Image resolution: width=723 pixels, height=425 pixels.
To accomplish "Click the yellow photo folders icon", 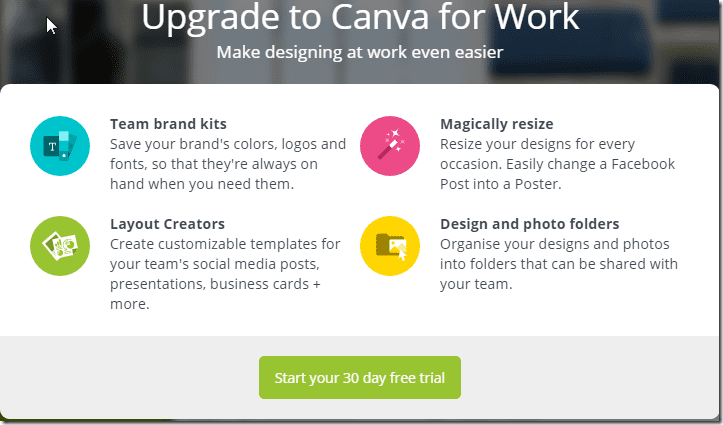I will [390, 246].
